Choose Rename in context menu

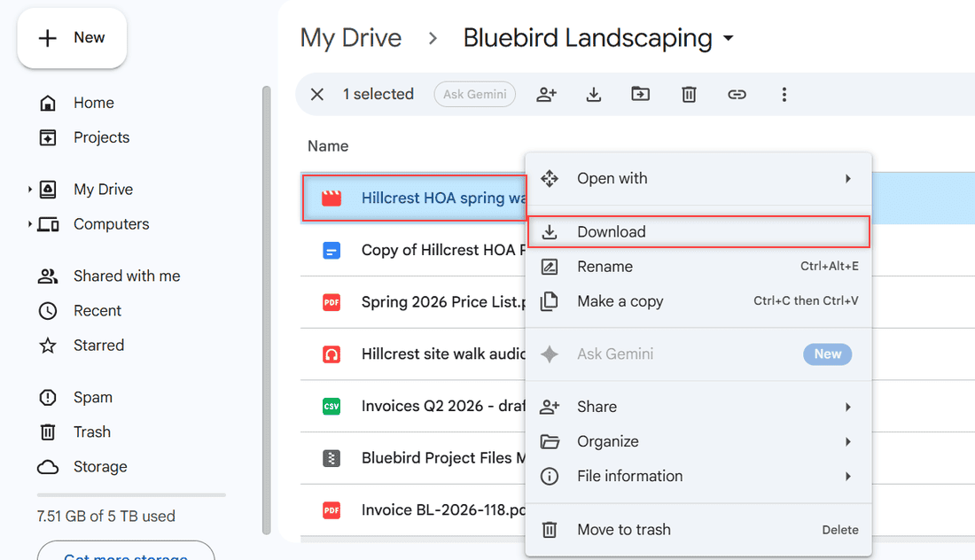698,267
